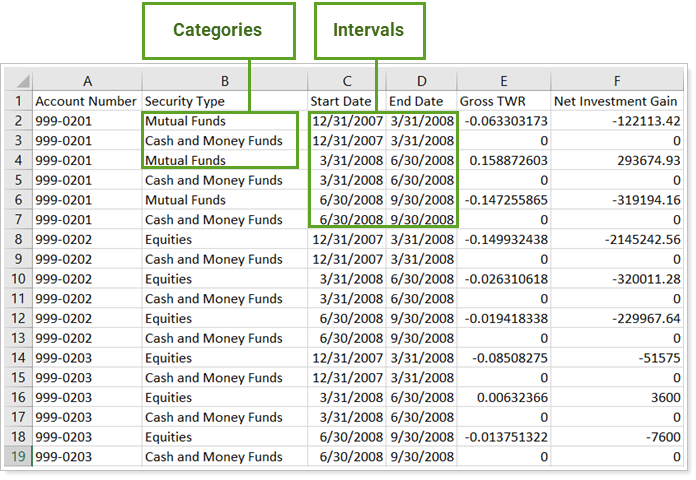Select column E header
696x480 pixels.
504,81
